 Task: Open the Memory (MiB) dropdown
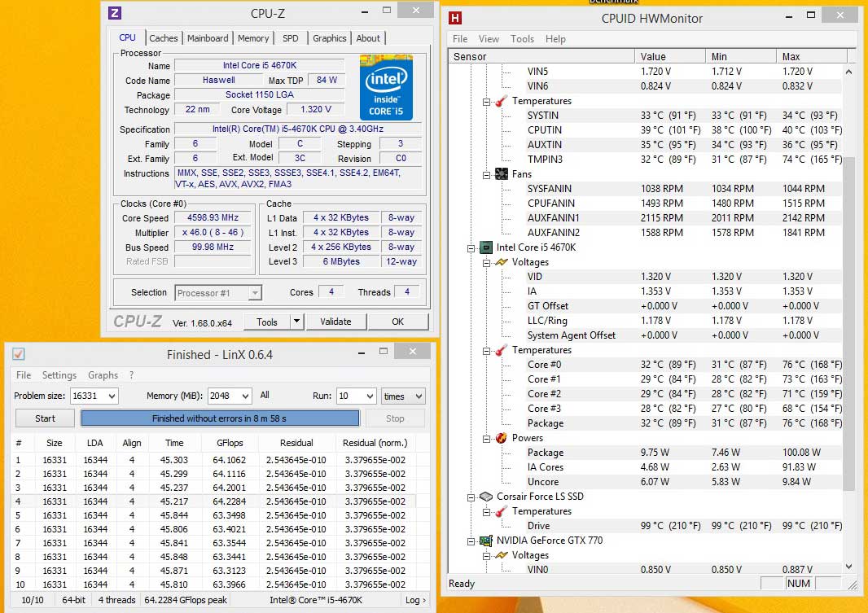[x=246, y=396]
